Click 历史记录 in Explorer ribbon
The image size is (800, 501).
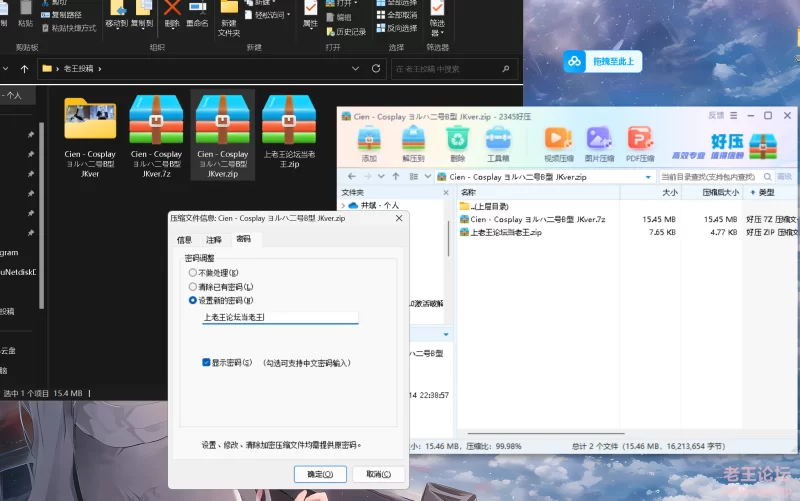point(346,32)
